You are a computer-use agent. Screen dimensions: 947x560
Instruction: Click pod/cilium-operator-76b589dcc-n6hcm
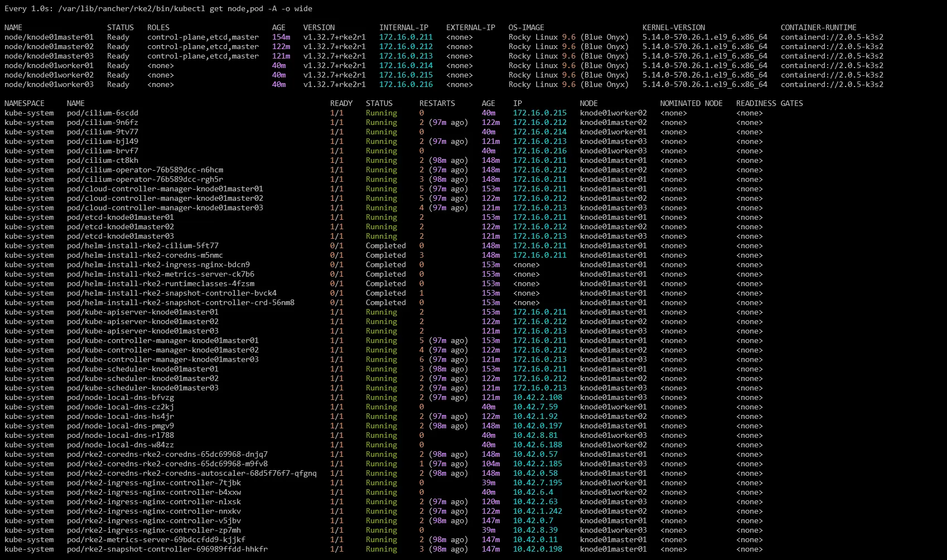click(145, 170)
